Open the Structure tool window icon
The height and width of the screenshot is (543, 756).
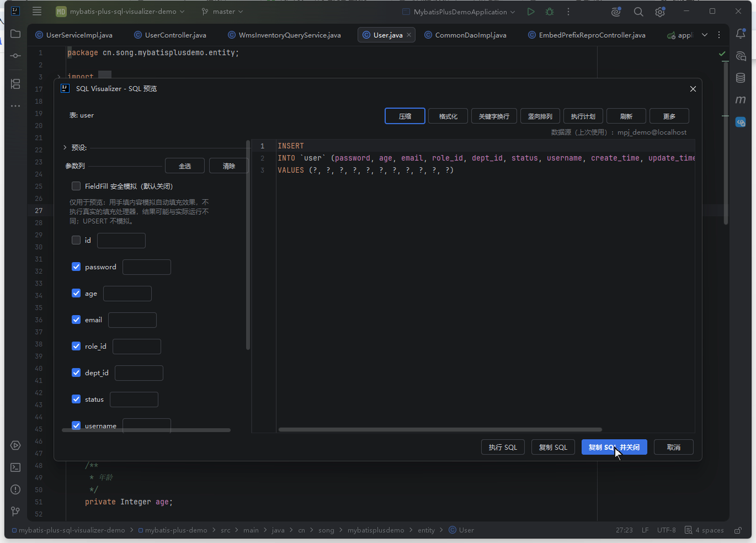(x=15, y=84)
